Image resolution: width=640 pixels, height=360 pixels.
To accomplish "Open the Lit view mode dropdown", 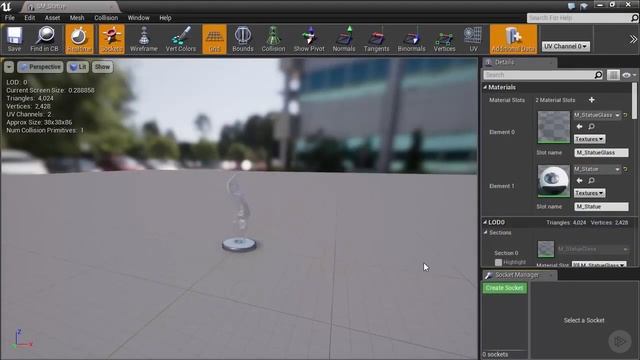I will 78,67.
